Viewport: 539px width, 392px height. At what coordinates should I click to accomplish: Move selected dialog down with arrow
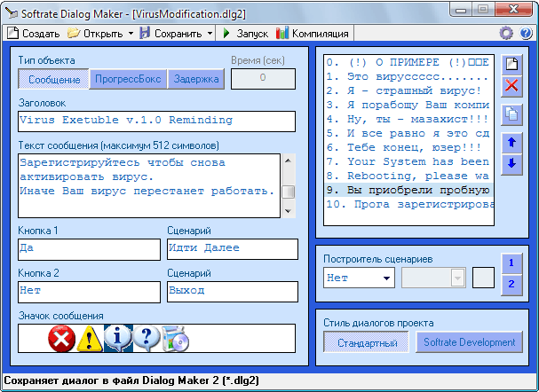pos(511,164)
